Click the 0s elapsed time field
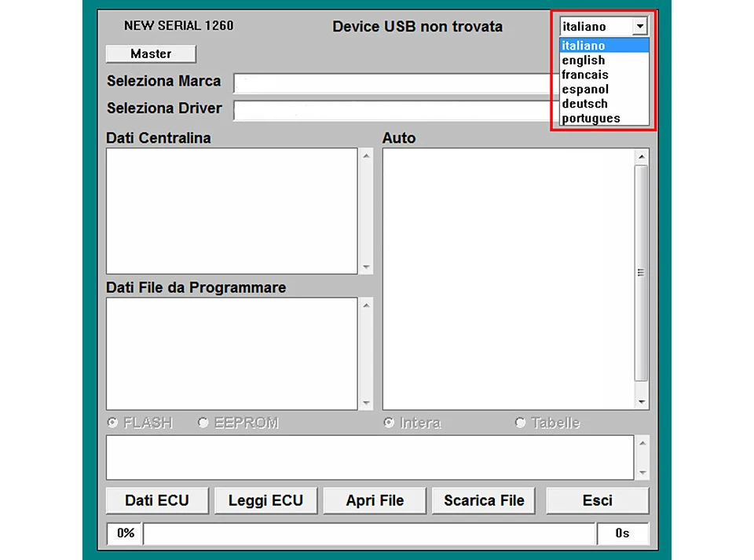 click(622, 533)
